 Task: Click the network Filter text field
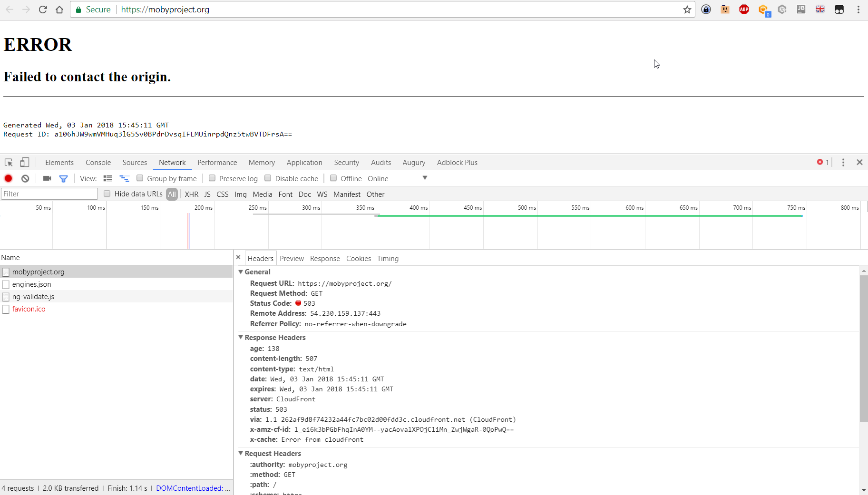[x=49, y=194]
